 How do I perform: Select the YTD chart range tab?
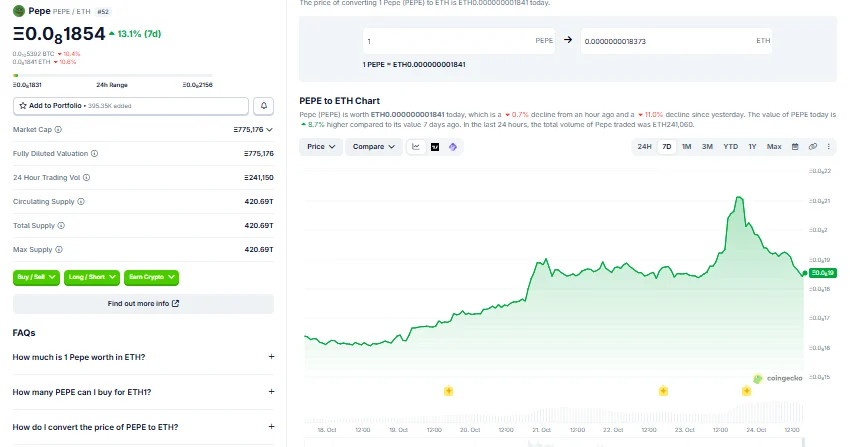(x=730, y=147)
